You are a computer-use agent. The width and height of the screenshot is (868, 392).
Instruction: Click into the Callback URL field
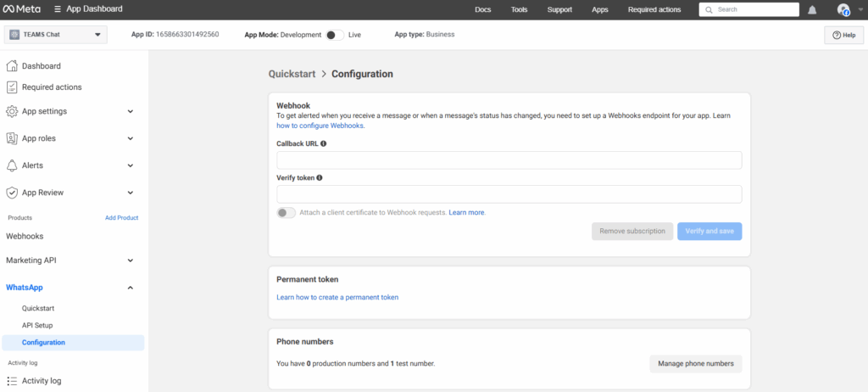tap(509, 160)
